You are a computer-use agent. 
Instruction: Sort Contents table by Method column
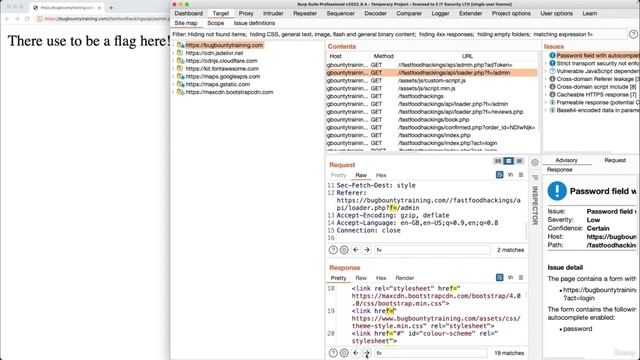coord(383,56)
